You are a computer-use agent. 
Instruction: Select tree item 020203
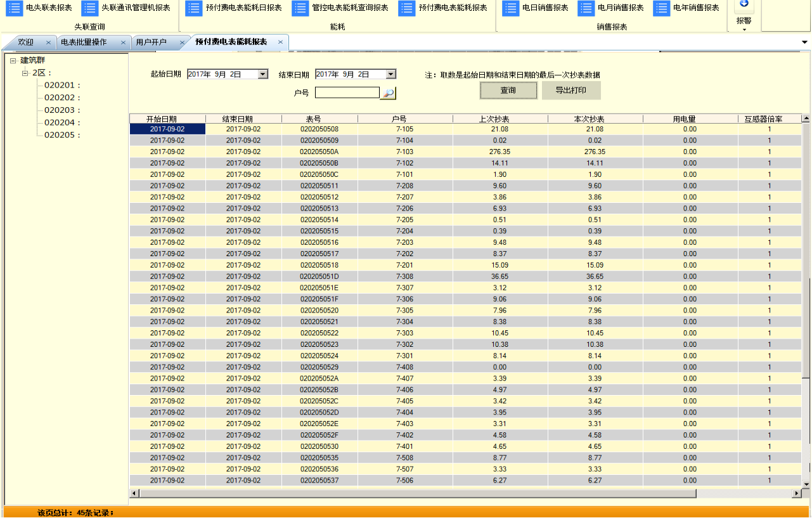[60, 110]
